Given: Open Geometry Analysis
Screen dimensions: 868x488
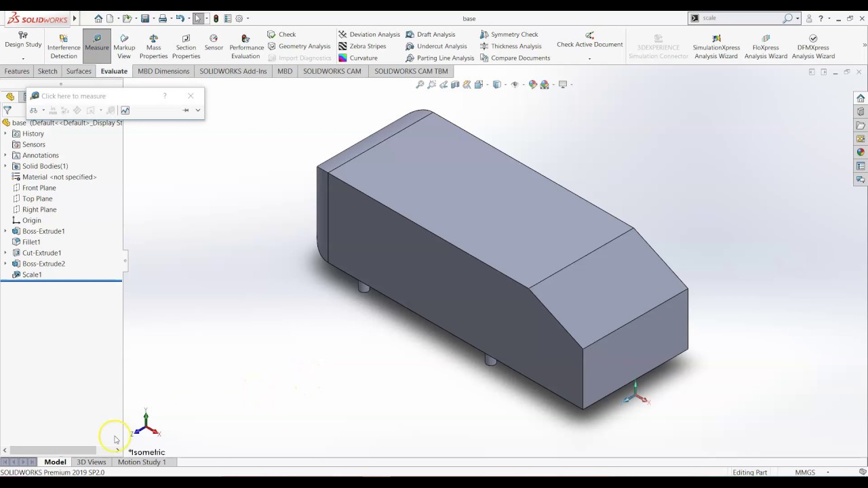Looking at the screenshot, I should (x=299, y=46).
